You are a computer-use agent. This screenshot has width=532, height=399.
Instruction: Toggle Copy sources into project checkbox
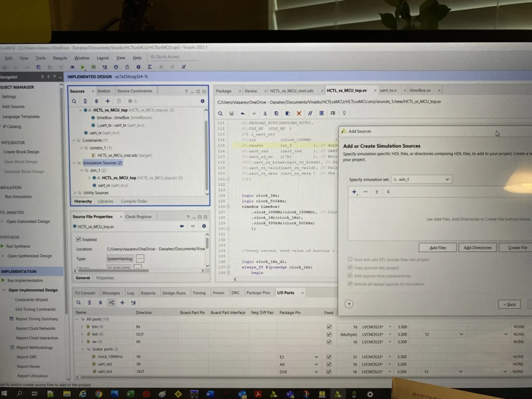click(350, 268)
